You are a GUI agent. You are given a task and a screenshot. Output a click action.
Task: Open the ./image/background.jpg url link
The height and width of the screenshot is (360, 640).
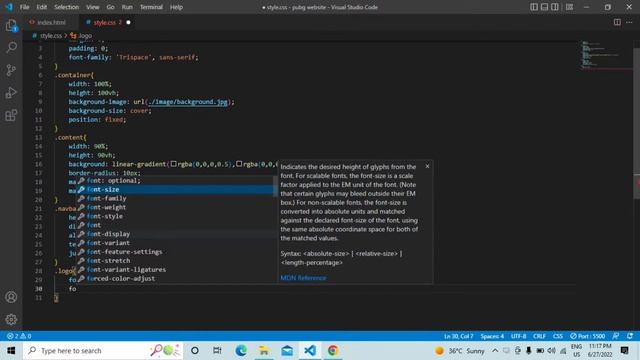click(x=188, y=102)
